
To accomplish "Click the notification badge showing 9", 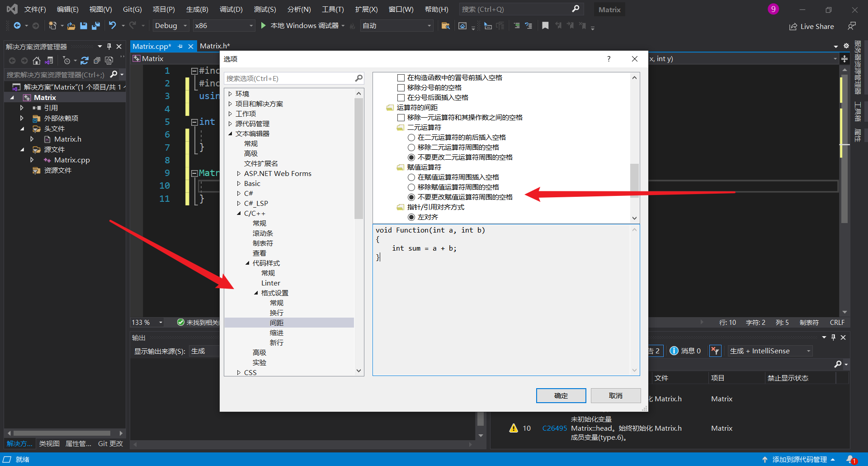I will click(773, 9).
